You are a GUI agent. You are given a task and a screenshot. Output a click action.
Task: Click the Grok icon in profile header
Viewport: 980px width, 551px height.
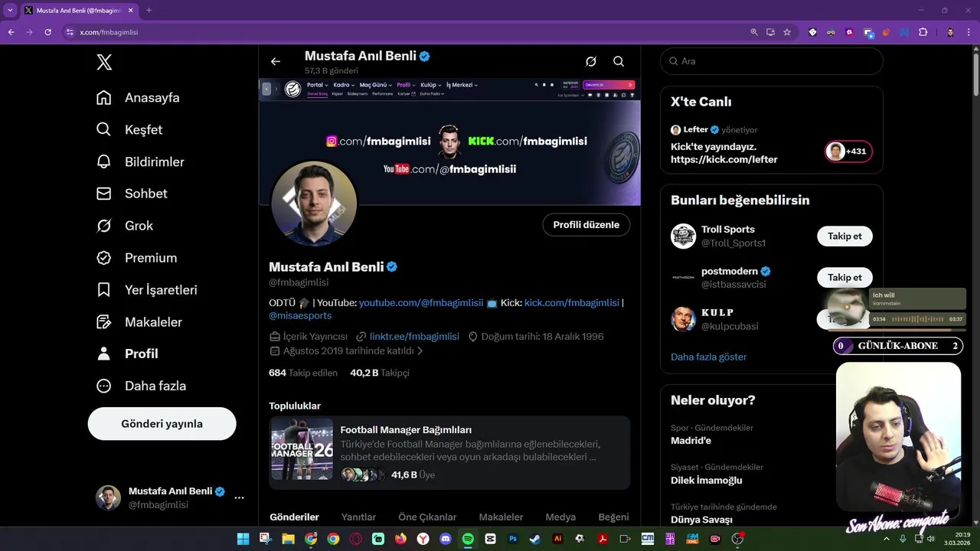pyautogui.click(x=591, y=61)
